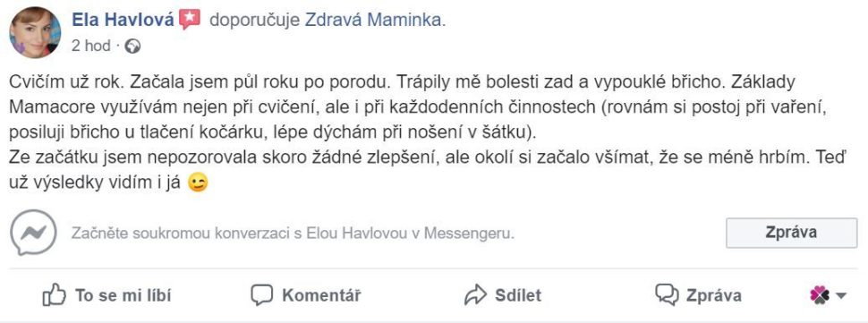
Task: Click the speech bubble Komentář icon
Action: point(262,295)
